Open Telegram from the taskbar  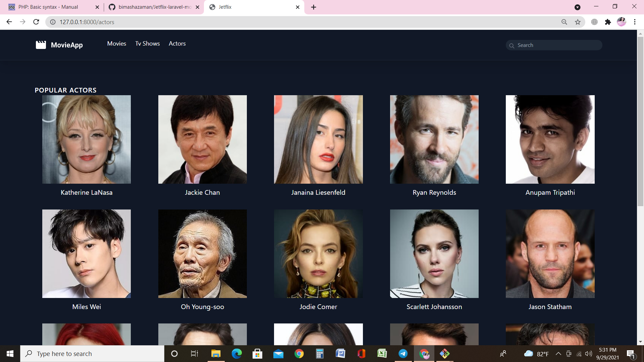[403, 354]
